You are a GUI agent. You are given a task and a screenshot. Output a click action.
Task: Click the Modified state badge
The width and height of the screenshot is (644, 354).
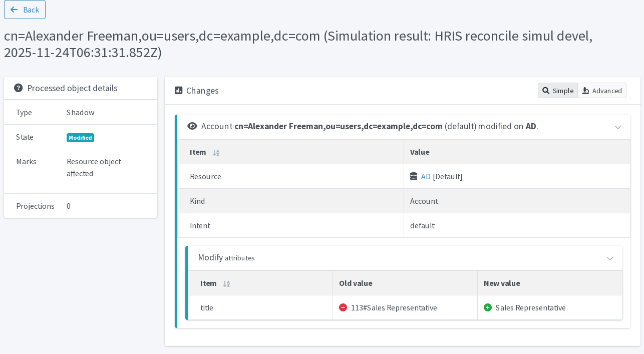[x=80, y=137]
